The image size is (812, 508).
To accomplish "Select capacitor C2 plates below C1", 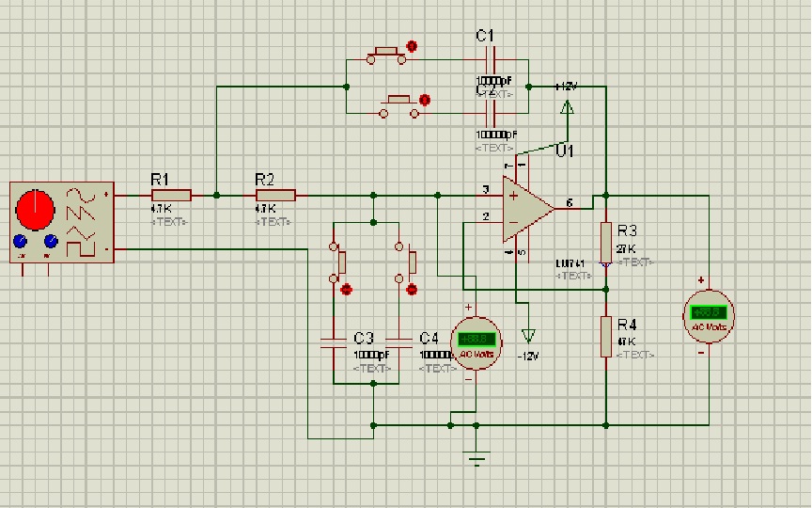I will (x=491, y=113).
